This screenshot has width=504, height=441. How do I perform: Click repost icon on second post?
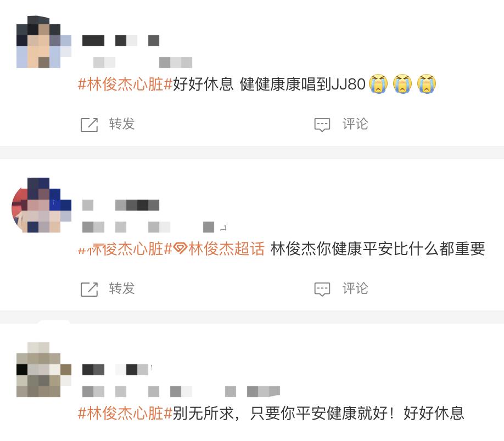coord(89,290)
